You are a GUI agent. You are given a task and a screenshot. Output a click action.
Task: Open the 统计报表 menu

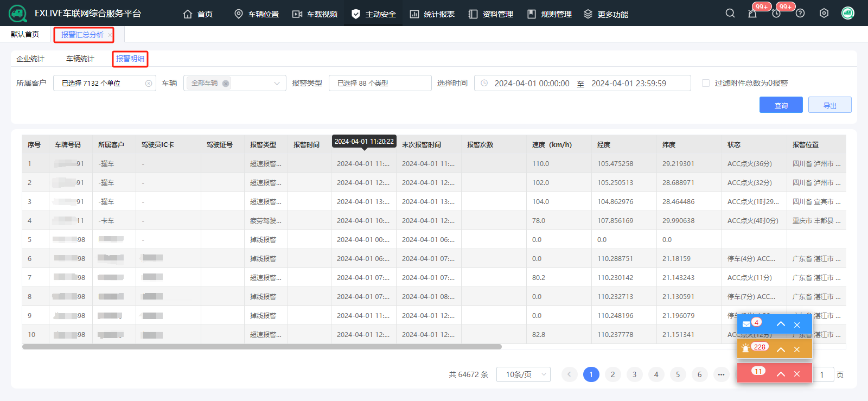[x=432, y=14]
